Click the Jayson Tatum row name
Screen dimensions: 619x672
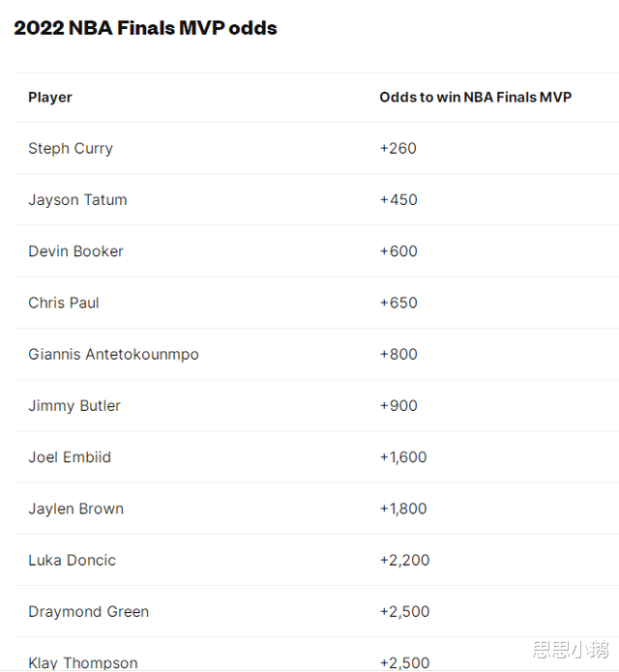tap(77, 200)
